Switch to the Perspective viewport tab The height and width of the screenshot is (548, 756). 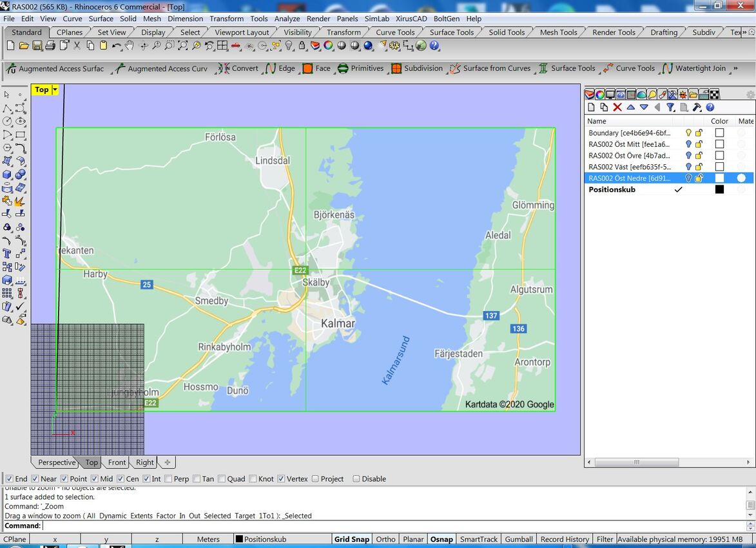coord(56,462)
